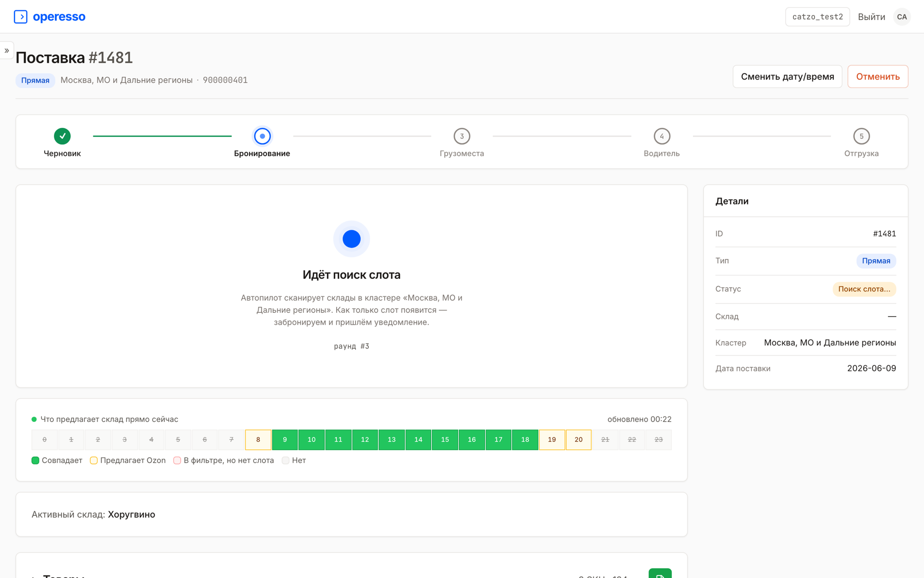Click the pulsing blue search indicator
The width and height of the screenshot is (924, 578).
[352, 239]
